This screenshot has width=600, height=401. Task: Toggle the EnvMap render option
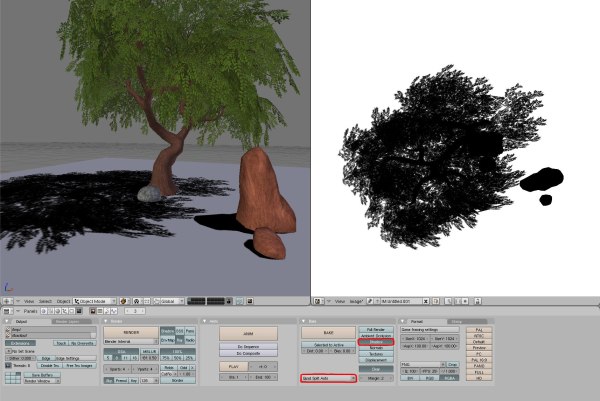[x=168, y=340]
